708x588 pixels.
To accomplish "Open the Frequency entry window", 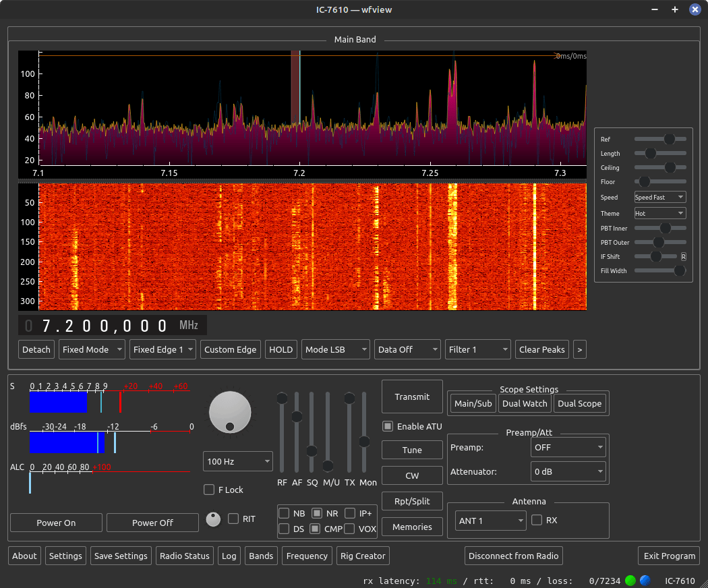I will point(307,556).
